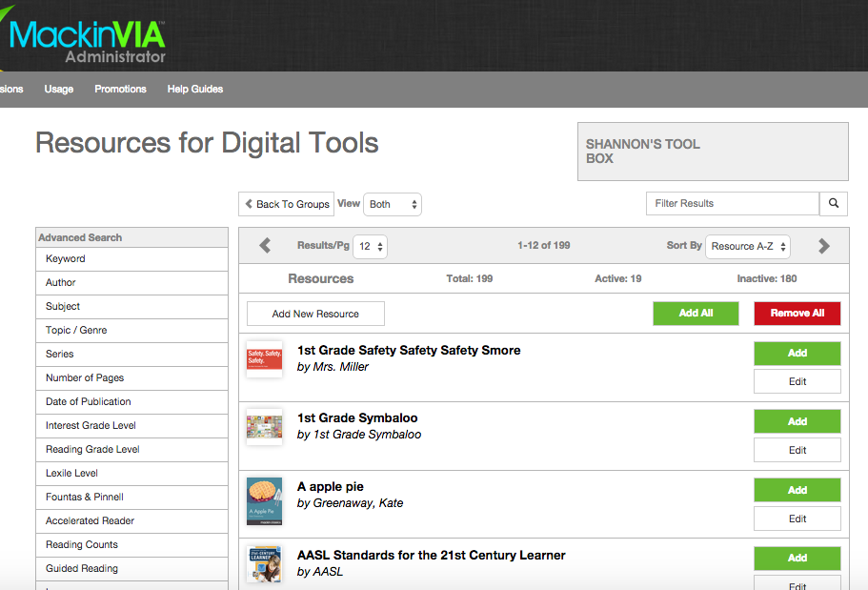
Task: Open the View dropdown showing Both
Action: (393, 203)
